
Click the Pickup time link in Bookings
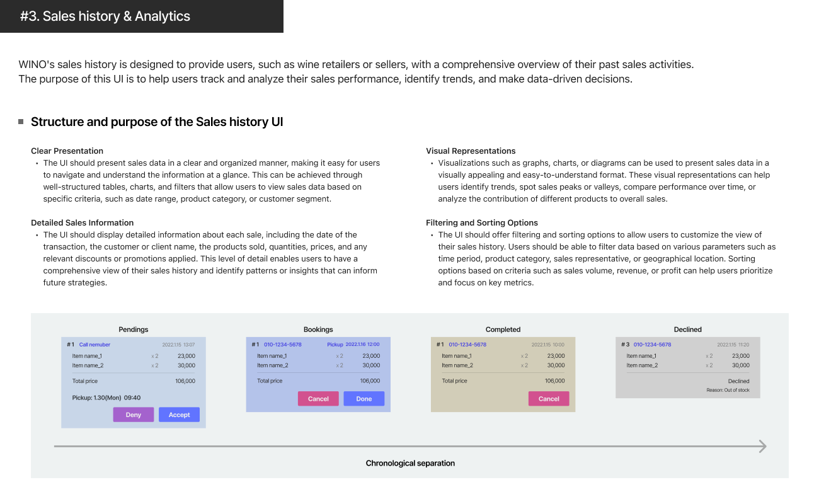coord(353,345)
